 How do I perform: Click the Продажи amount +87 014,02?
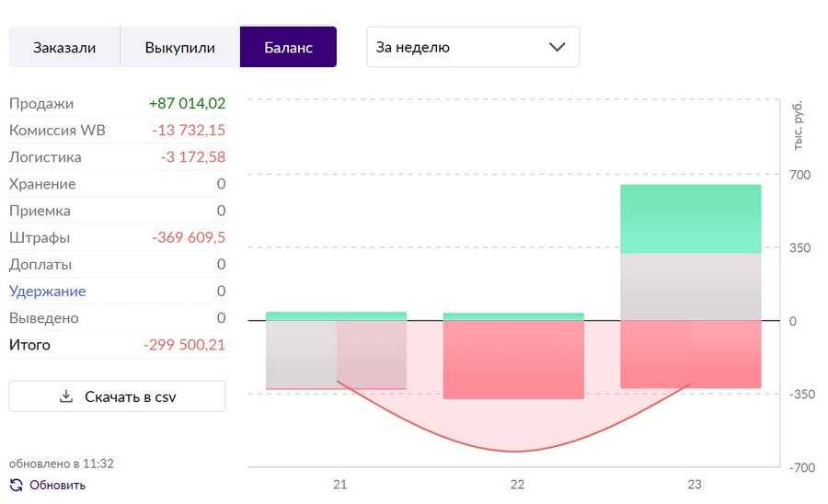pyautogui.click(x=187, y=104)
